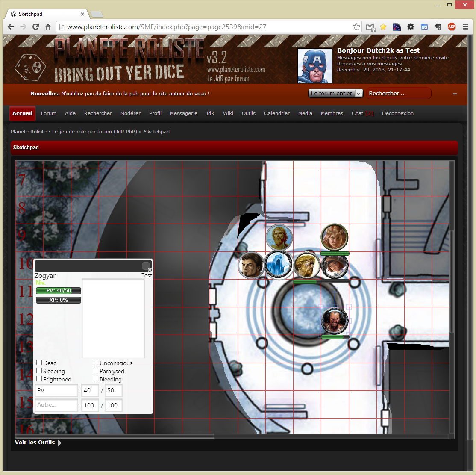Check the Dead status checkbox
The width and height of the screenshot is (476, 475).
click(x=39, y=363)
